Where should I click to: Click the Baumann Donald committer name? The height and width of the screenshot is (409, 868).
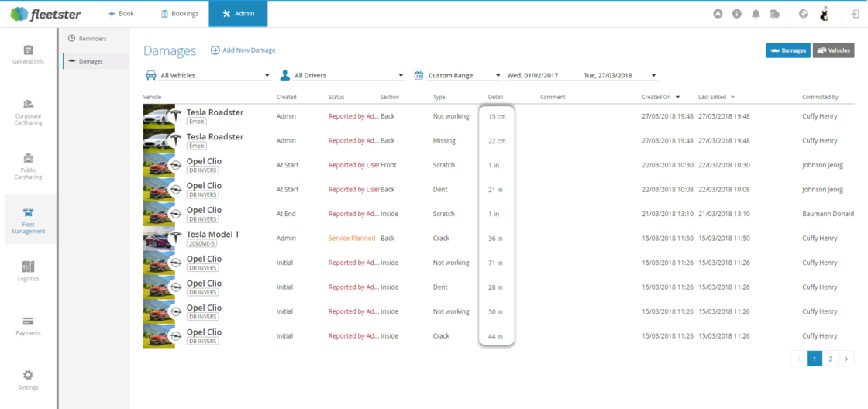pyautogui.click(x=828, y=214)
